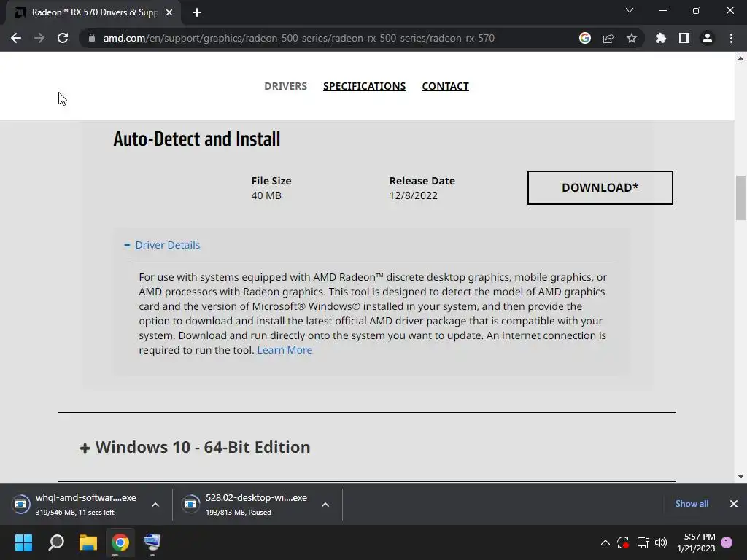Open options chevron for whql-amd-softwar download

tap(155, 505)
